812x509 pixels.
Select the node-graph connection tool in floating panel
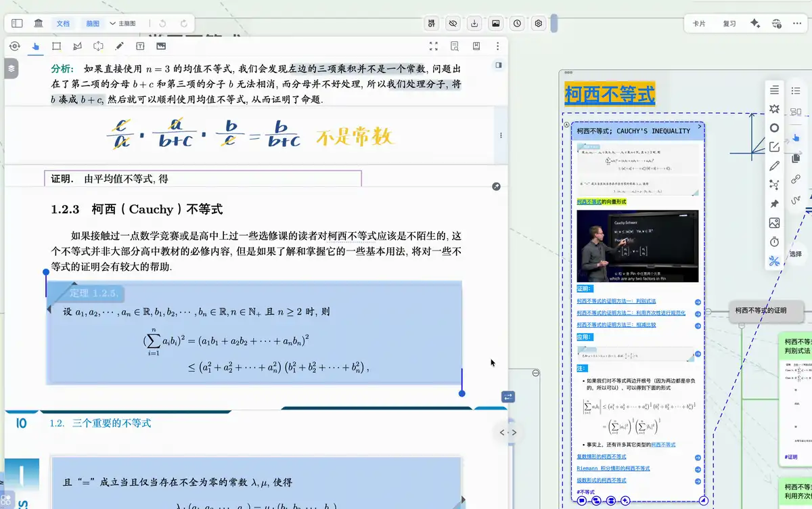pyautogui.click(x=775, y=185)
